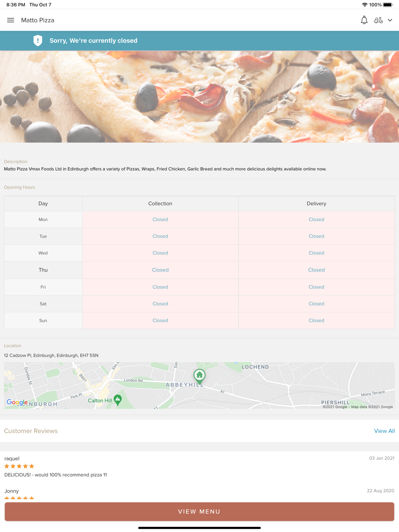This screenshot has height=532, width=399.
Task: Tap Wednesday's Delivery Closed cell
Action: [316, 253]
